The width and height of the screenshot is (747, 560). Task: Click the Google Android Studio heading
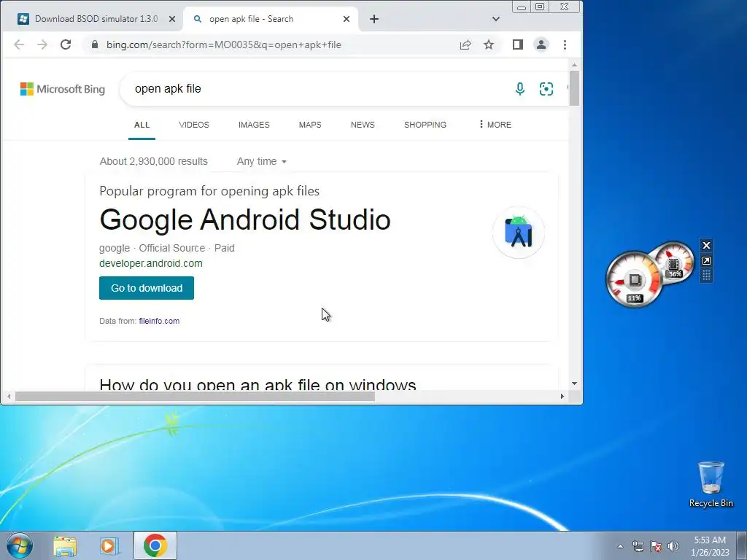245,219
